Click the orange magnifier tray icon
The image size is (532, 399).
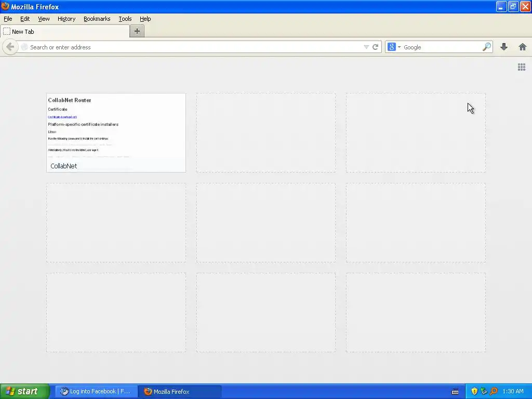pyautogui.click(x=494, y=391)
